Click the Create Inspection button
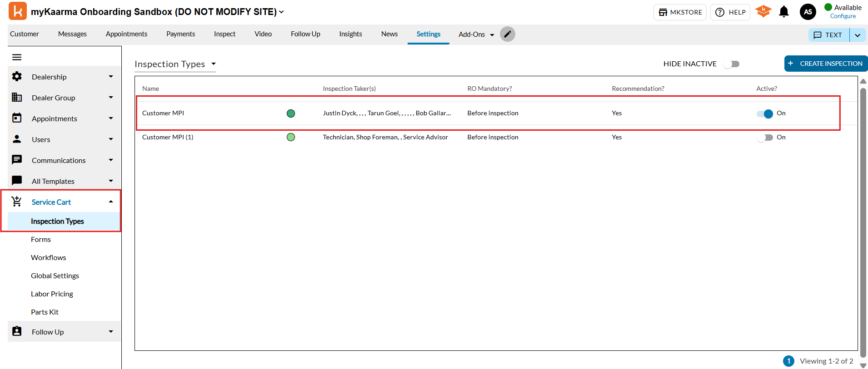The width and height of the screenshot is (868, 369). (x=826, y=64)
